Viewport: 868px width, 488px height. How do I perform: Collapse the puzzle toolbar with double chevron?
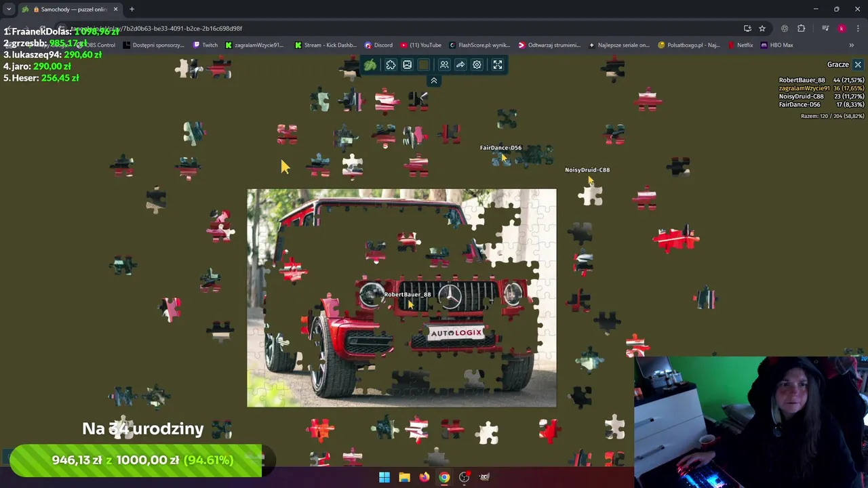(434, 81)
